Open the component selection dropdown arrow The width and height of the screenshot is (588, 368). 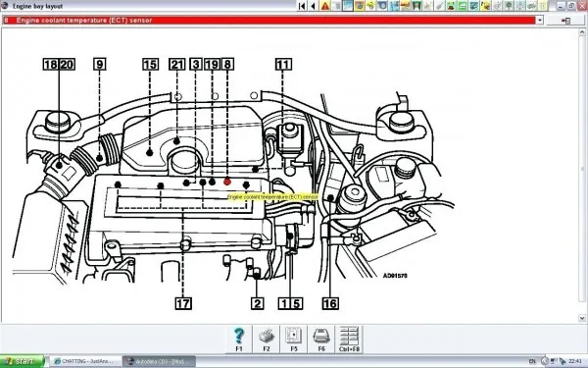coord(540,21)
